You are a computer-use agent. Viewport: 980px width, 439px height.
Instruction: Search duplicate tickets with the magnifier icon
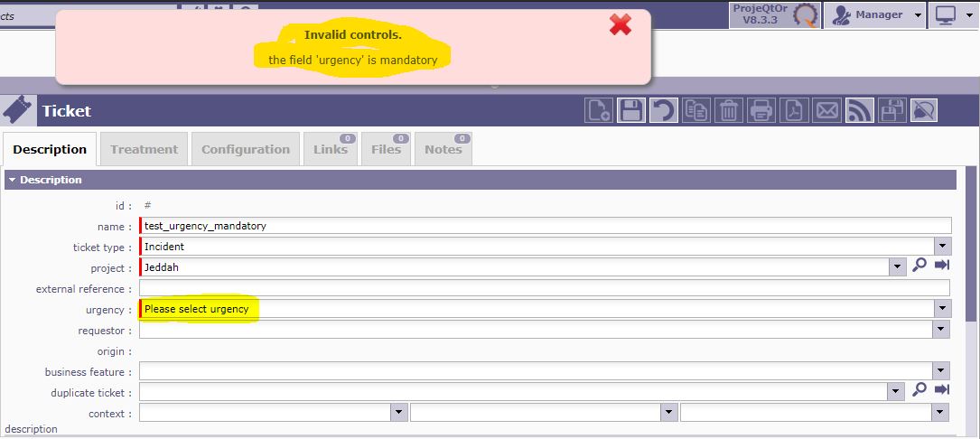tap(919, 389)
